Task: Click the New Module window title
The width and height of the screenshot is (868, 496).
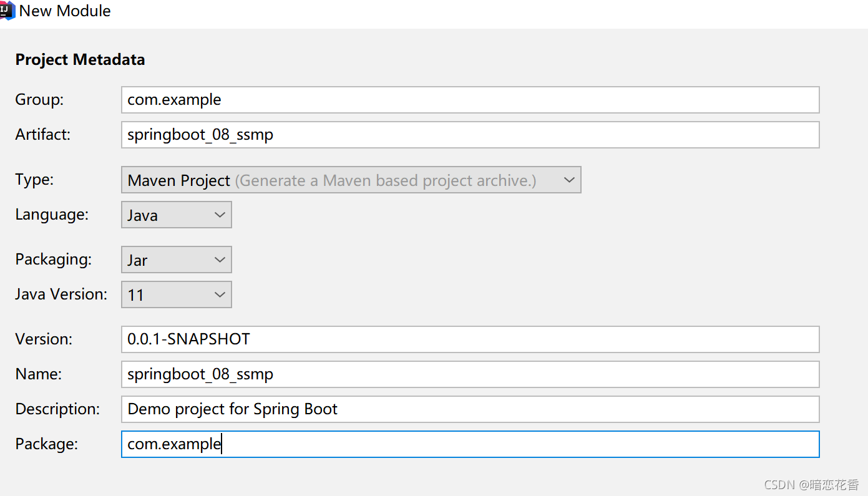Action: (x=65, y=11)
